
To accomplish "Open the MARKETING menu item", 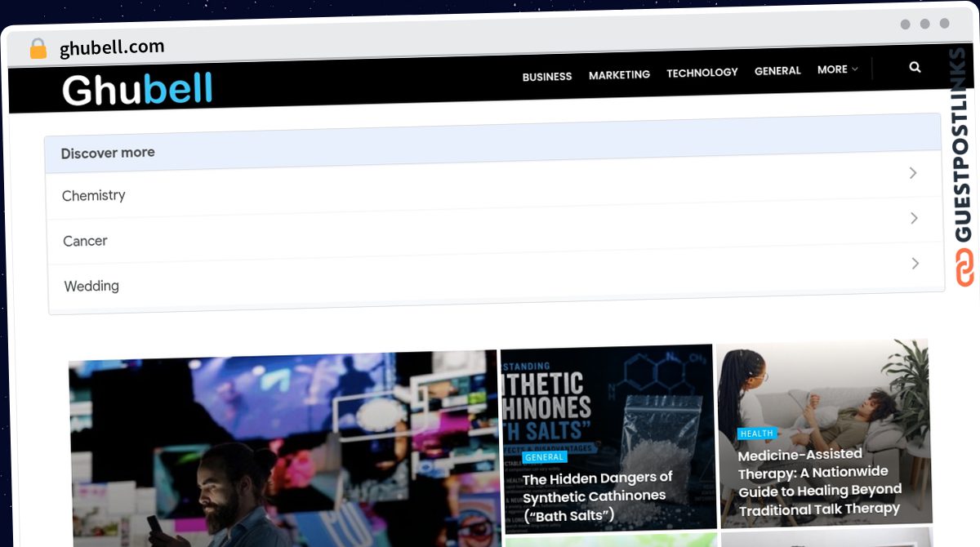I will click(619, 74).
